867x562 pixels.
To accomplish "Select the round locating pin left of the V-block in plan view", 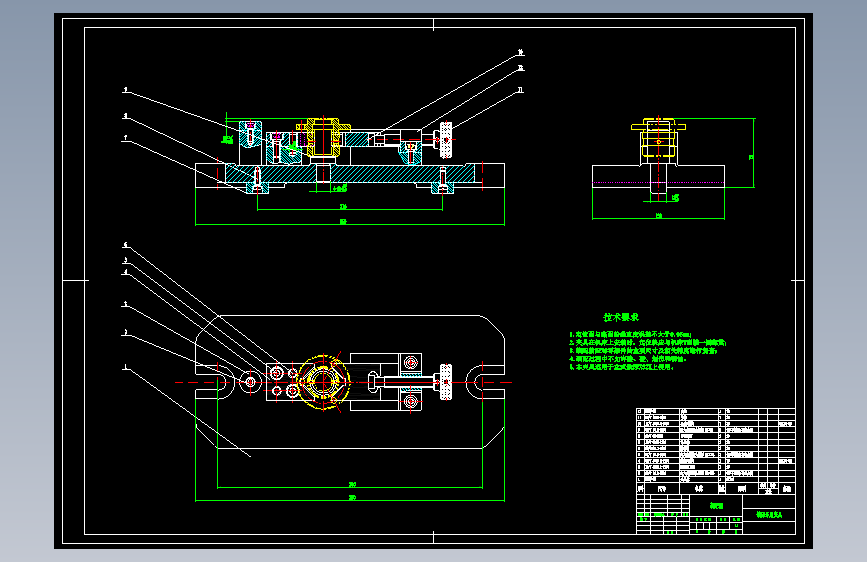I will pyautogui.click(x=250, y=382).
